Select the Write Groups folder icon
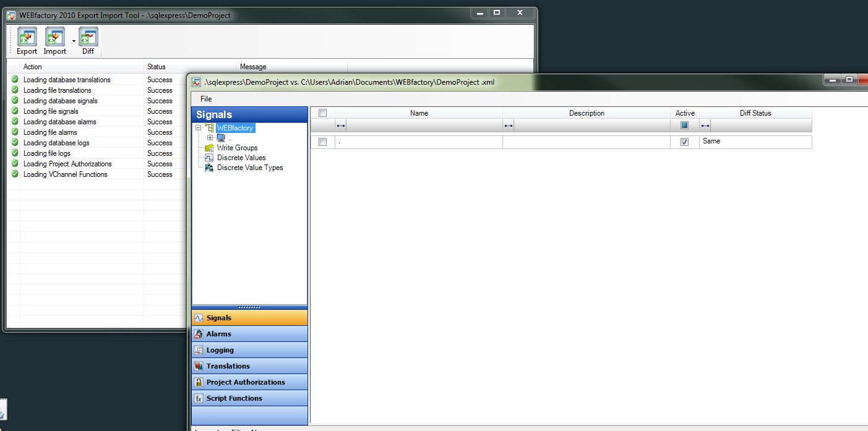 (209, 148)
